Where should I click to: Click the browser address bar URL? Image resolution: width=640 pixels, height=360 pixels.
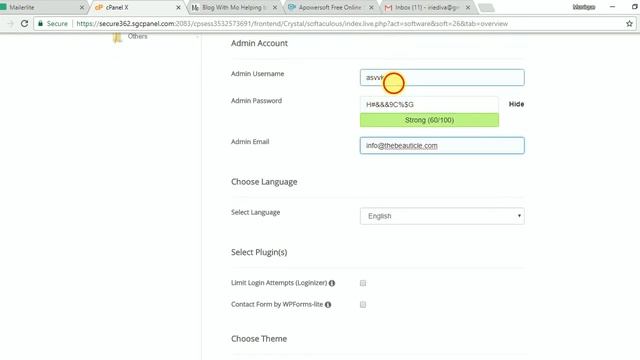click(292, 24)
